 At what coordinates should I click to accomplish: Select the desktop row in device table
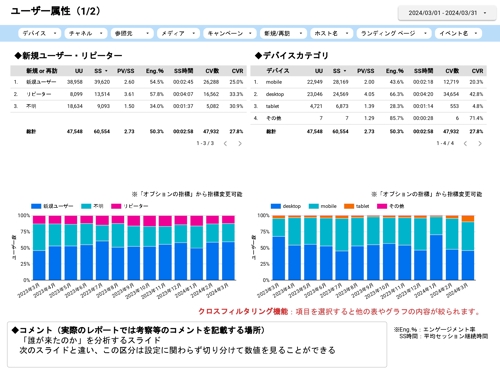point(368,94)
